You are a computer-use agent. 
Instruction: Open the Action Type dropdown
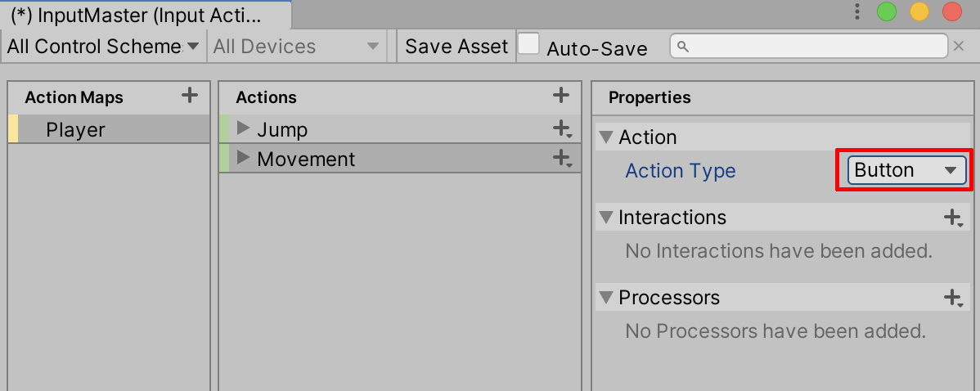coord(906,170)
